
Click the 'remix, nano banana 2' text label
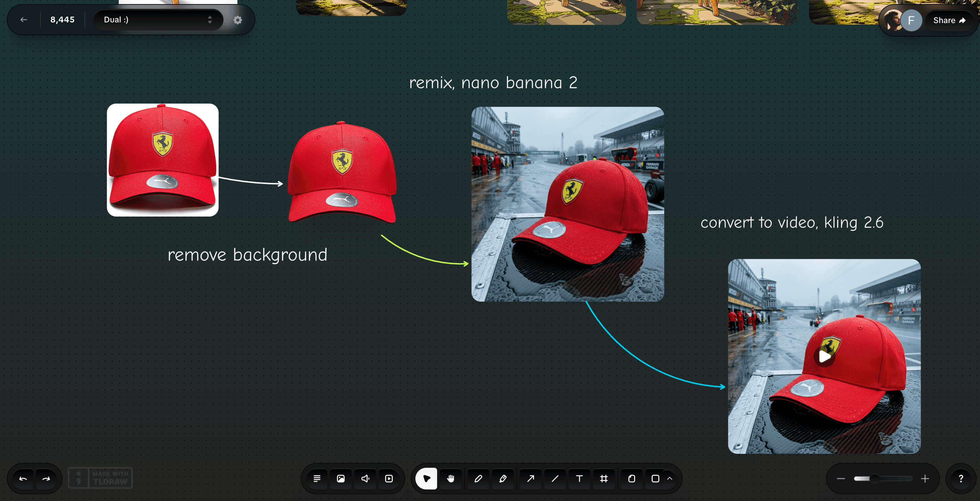(x=493, y=82)
